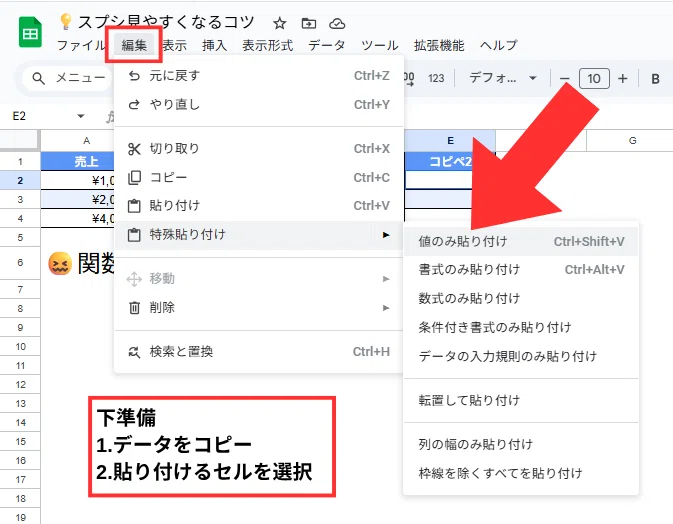This screenshot has height=524, width=673.
Task: Click the clipboard icon beside 貼り付け
Action: click(x=134, y=206)
